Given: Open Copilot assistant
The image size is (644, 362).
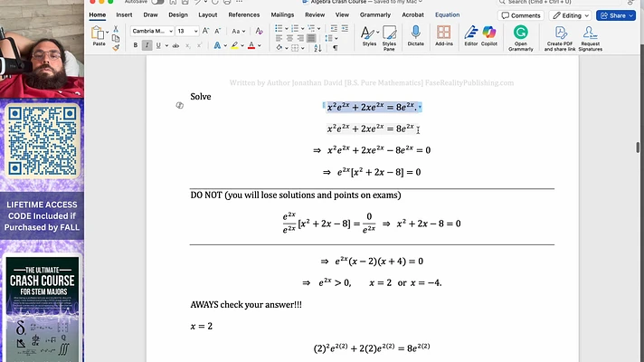Looking at the screenshot, I should [489, 35].
